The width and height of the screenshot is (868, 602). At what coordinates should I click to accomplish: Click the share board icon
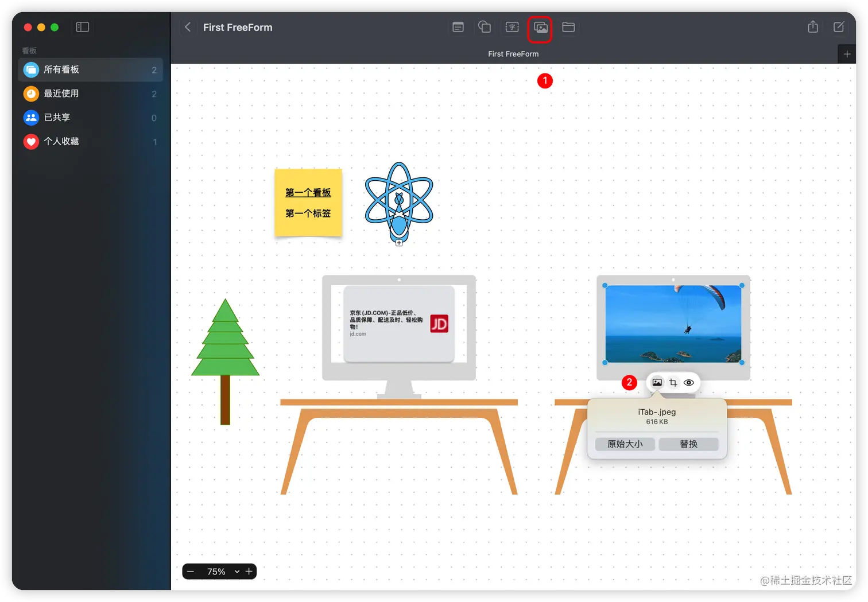pyautogui.click(x=813, y=26)
